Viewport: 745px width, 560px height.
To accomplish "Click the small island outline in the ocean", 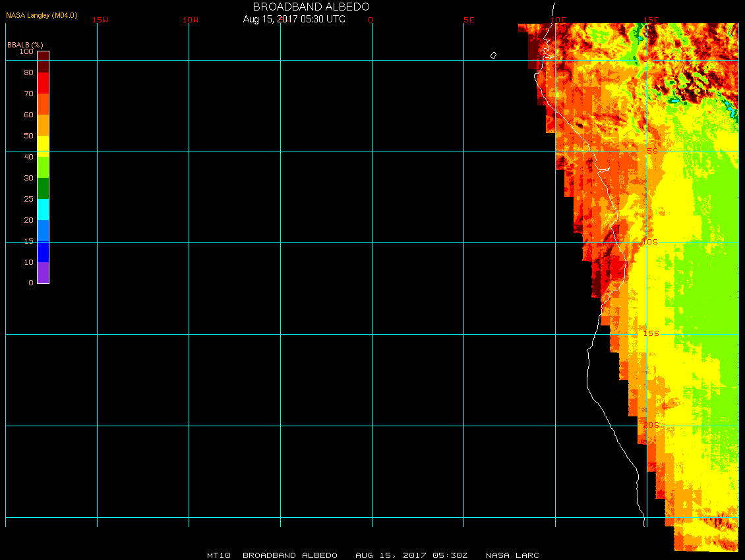I will [493, 55].
